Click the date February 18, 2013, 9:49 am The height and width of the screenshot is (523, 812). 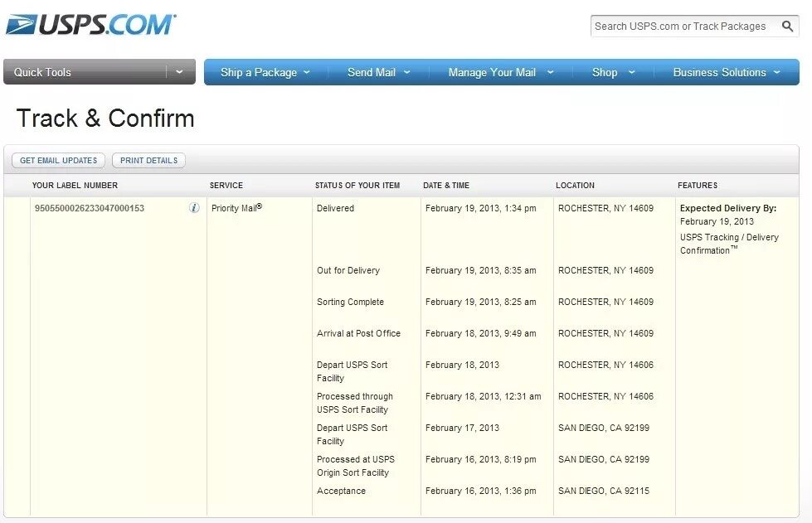(x=480, y=334)
